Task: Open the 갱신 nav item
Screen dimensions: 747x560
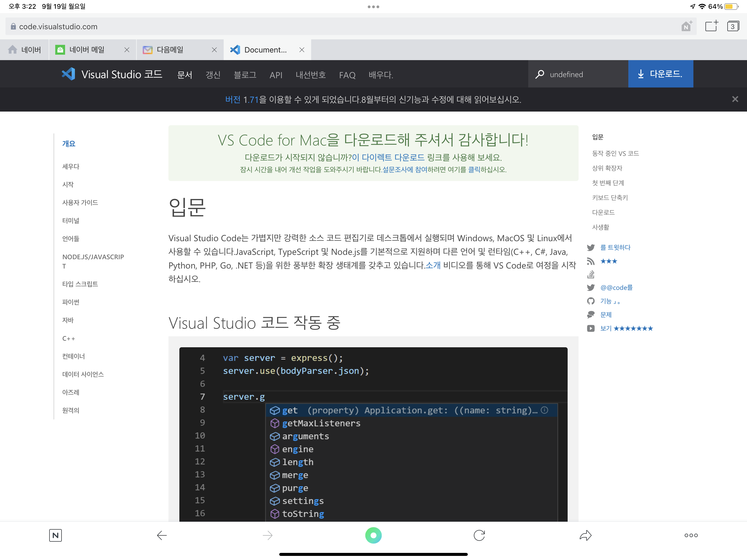Action: click(213, 75)
